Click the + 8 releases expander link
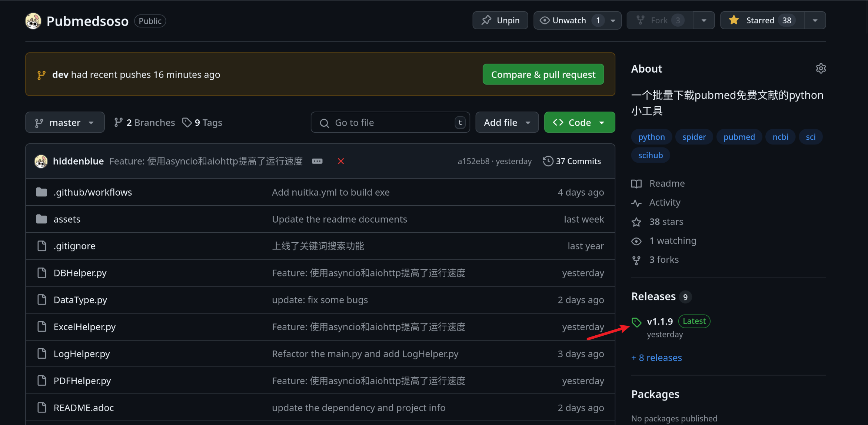 tap(656, 358)
